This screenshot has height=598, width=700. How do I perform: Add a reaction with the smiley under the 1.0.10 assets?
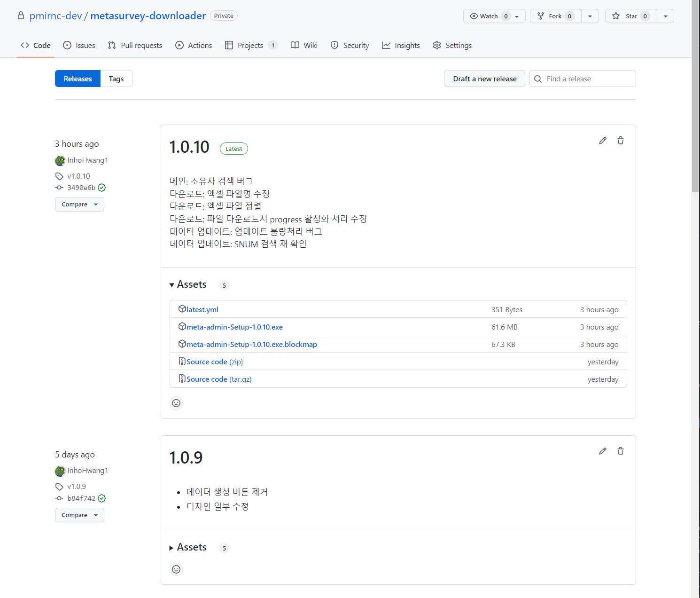(176, 403)
